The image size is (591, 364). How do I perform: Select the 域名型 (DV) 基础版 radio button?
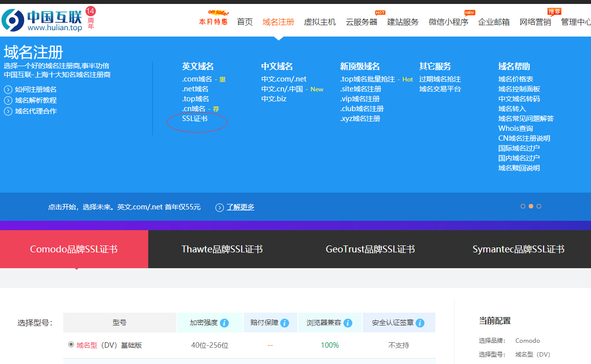point(71,344)
